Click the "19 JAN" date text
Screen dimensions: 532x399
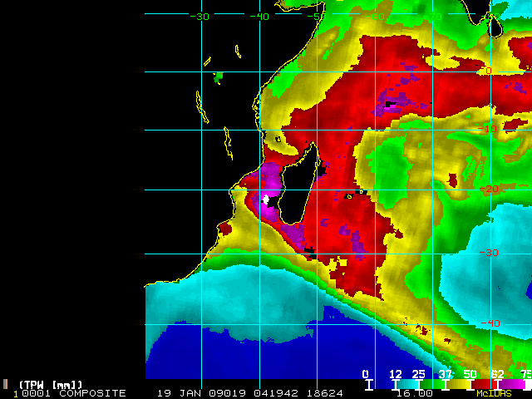179,393
